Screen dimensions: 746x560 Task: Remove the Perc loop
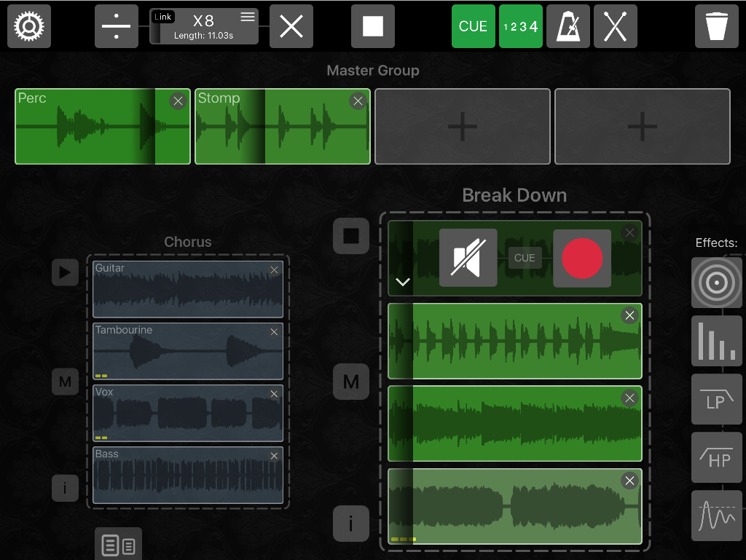pyautogui.click(x=178, y=100)
